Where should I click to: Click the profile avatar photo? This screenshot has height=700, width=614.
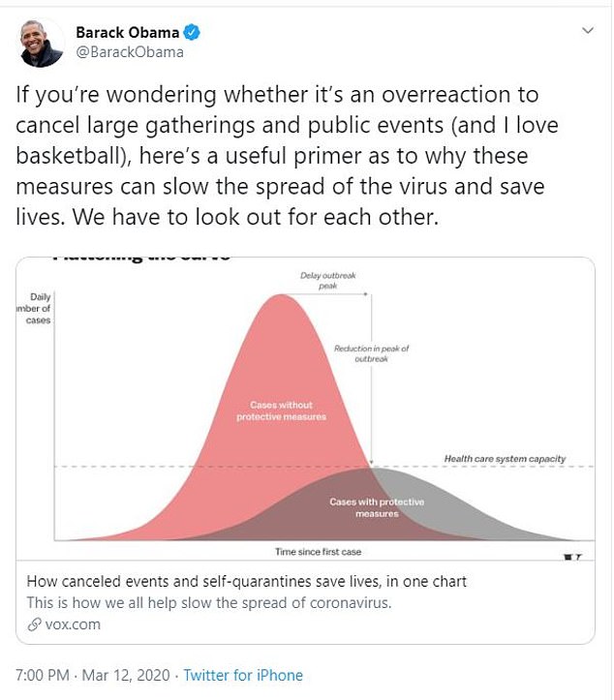pyautogui.click(x=41, y=43)
